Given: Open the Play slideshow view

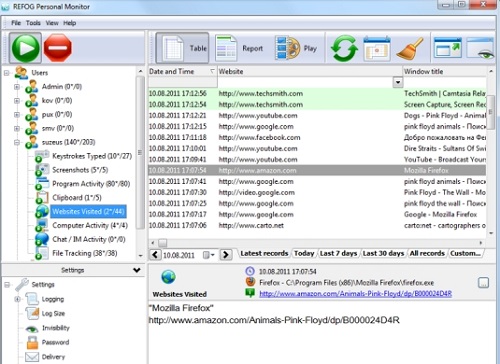Looking at the screenshot, I should coord(296,48).
